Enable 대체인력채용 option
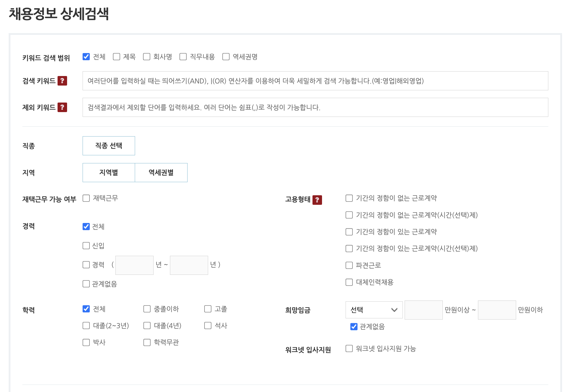Image resolution: width=571 pixels, height=392 pixels. pos(349,282)
